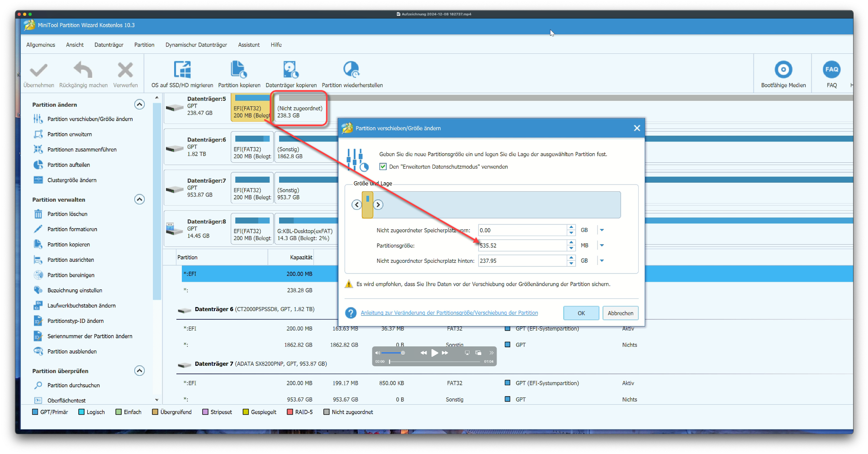Click the Partitionsgröße input field
868x454 pixels.
(522, 246)
